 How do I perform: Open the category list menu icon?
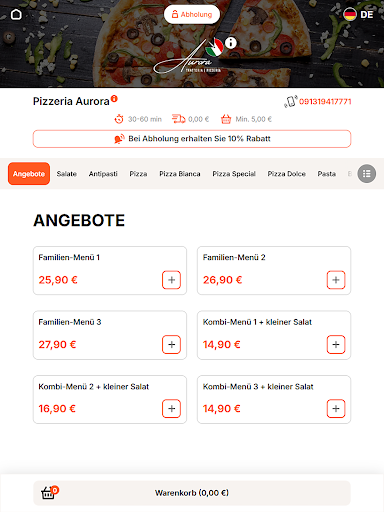(x=367, y=174)
